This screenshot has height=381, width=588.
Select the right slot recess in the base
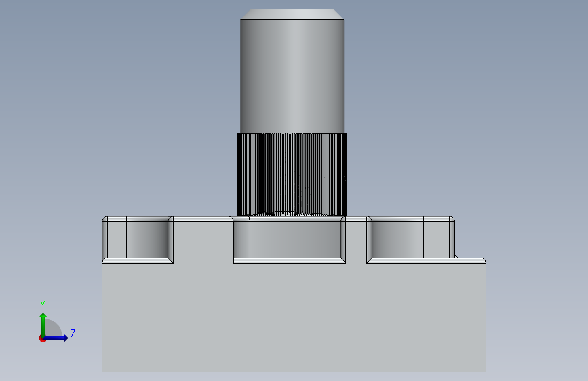tap(410, 239)
